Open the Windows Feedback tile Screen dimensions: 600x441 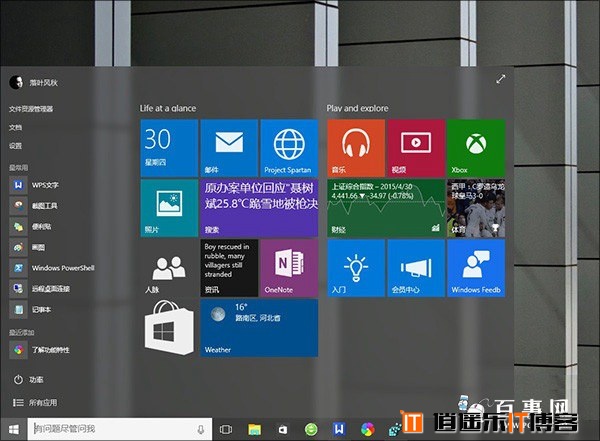pyautogui.click(x=476, y=268)
